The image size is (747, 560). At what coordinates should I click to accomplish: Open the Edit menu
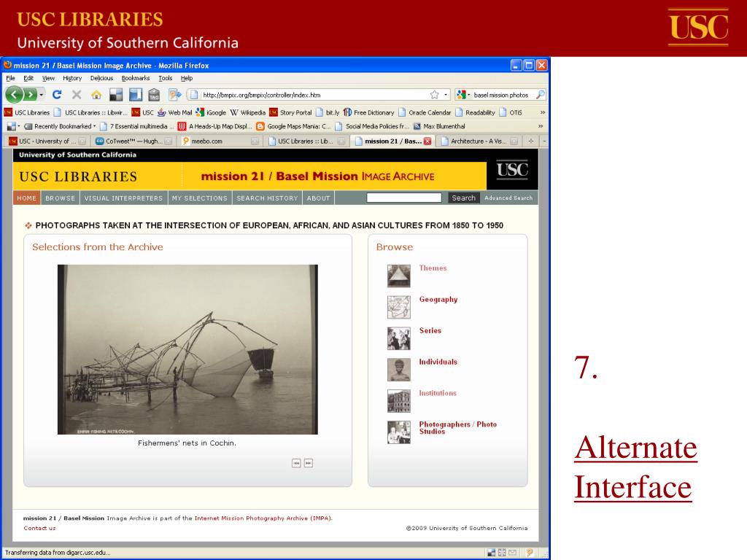tap(28, 78)
